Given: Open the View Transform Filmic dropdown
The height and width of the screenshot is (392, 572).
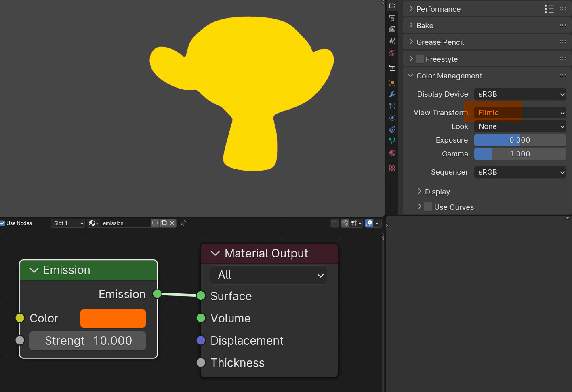Looking at the screenshot, I should [x=520, y=113].
